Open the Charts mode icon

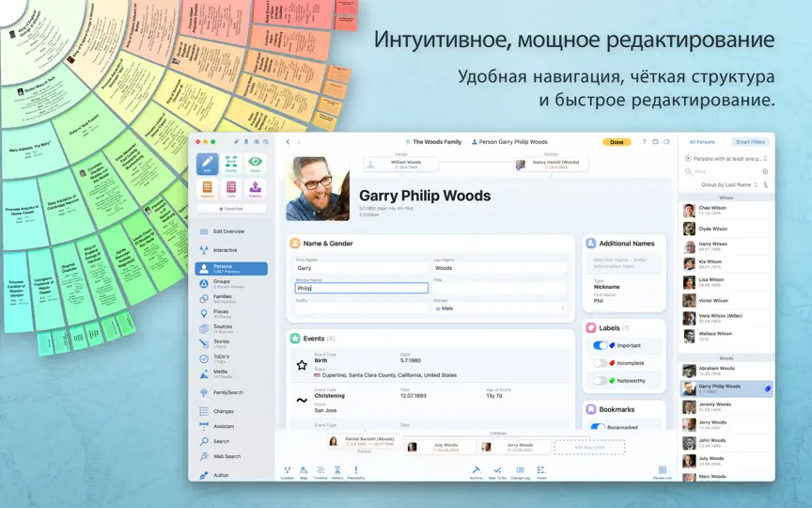(x=231, y=164)
